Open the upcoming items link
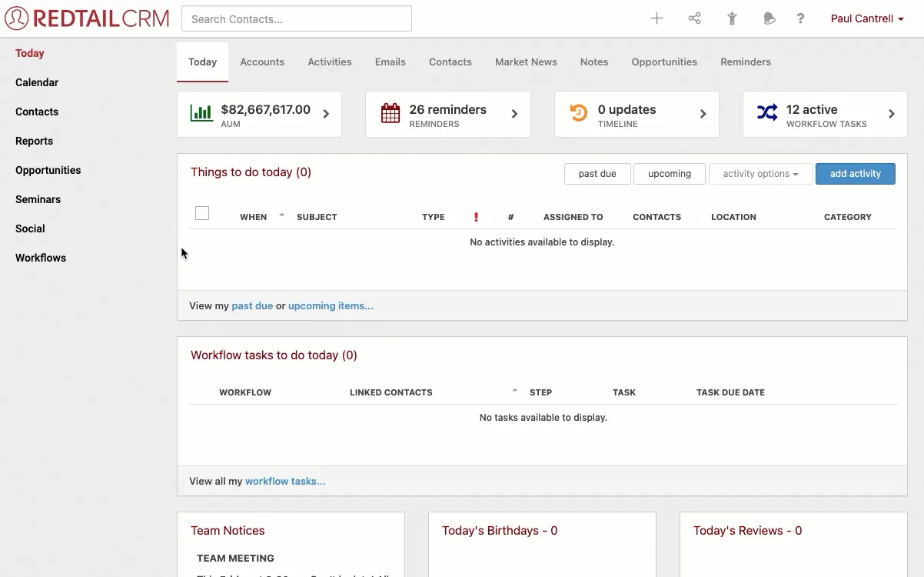The image size is (924, 577). [x=330, y=305]
